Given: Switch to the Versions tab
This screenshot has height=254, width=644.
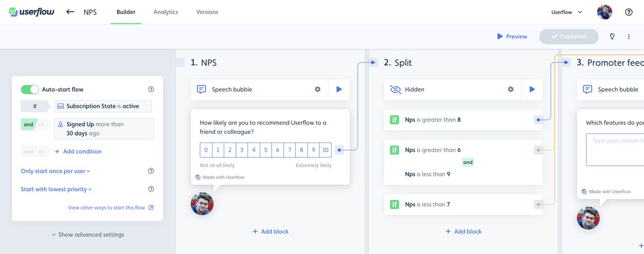Looking at the screenshot, I should coord(207,12).
